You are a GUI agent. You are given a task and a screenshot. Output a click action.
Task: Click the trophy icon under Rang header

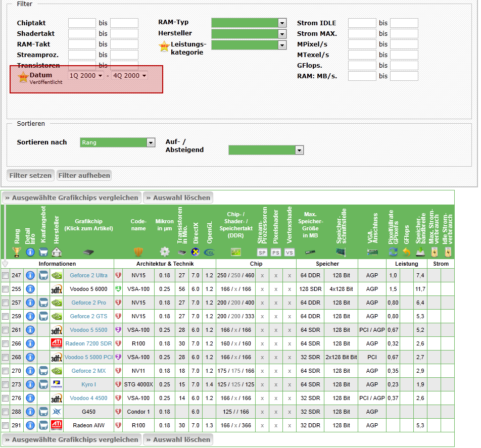pyautogui.click(x=16, y=252)
